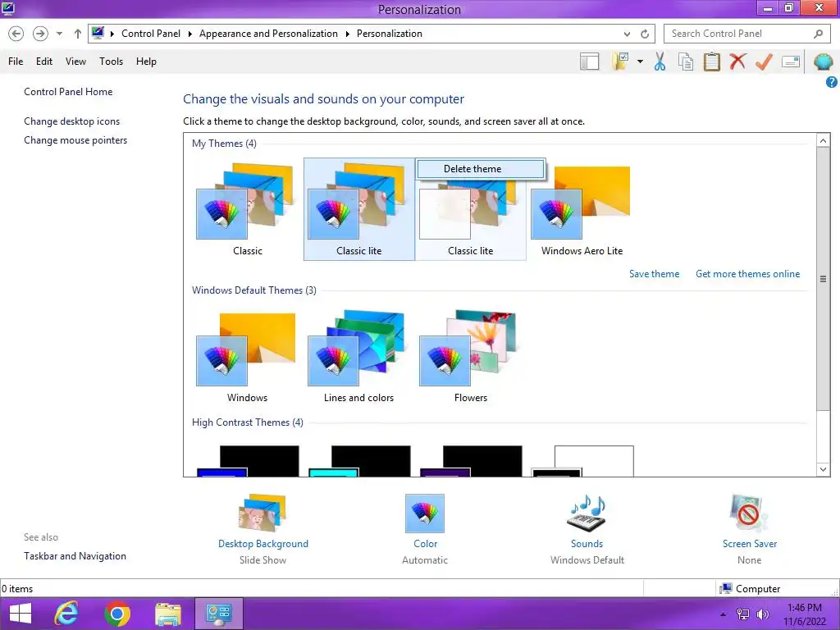Open Desktop Background text link

click(x=263, y=544)
